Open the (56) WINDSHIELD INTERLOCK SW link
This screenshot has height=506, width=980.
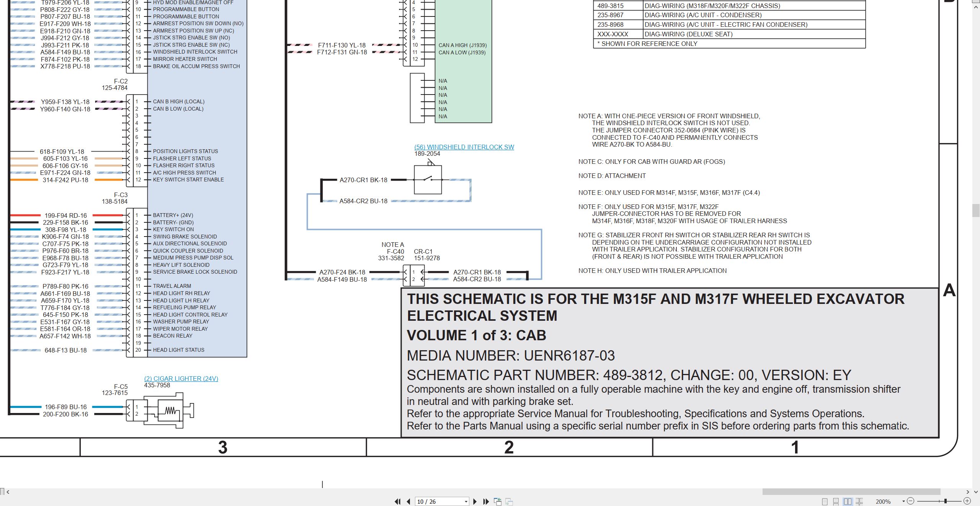point(464,147)
